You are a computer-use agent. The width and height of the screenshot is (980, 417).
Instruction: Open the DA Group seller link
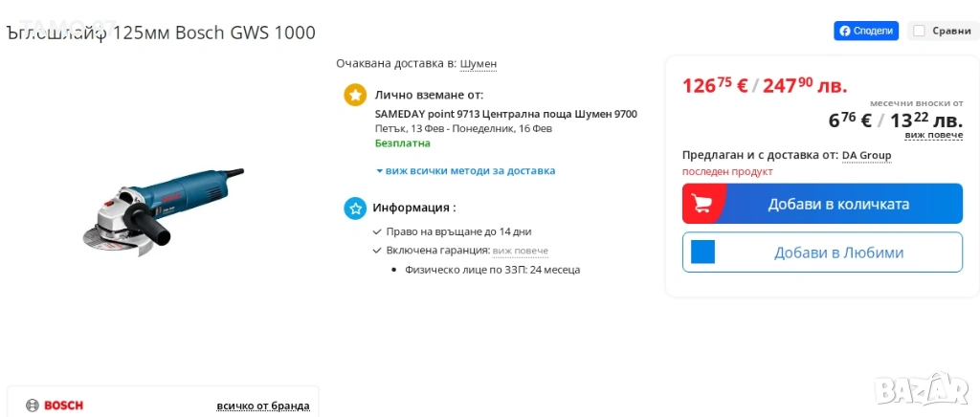pyautogui.click(x=866, y=155)
